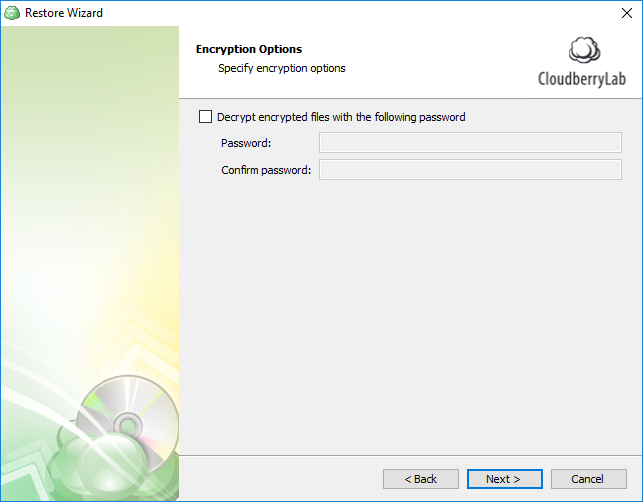Viewport: 643px width, 502px height.
Task: Click the empty area below the password fields
Action: [x=411, y=316]
